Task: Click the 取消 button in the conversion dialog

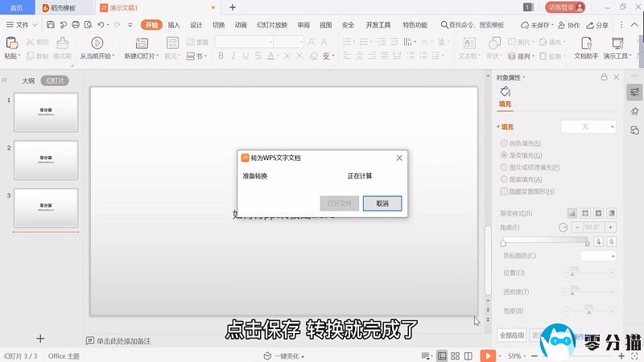Action: click(382, 204)
